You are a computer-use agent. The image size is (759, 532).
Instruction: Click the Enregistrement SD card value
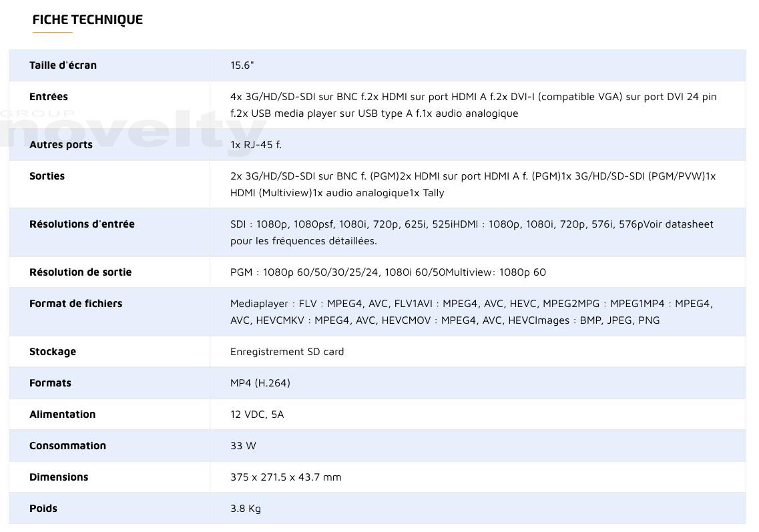point(287,352)
